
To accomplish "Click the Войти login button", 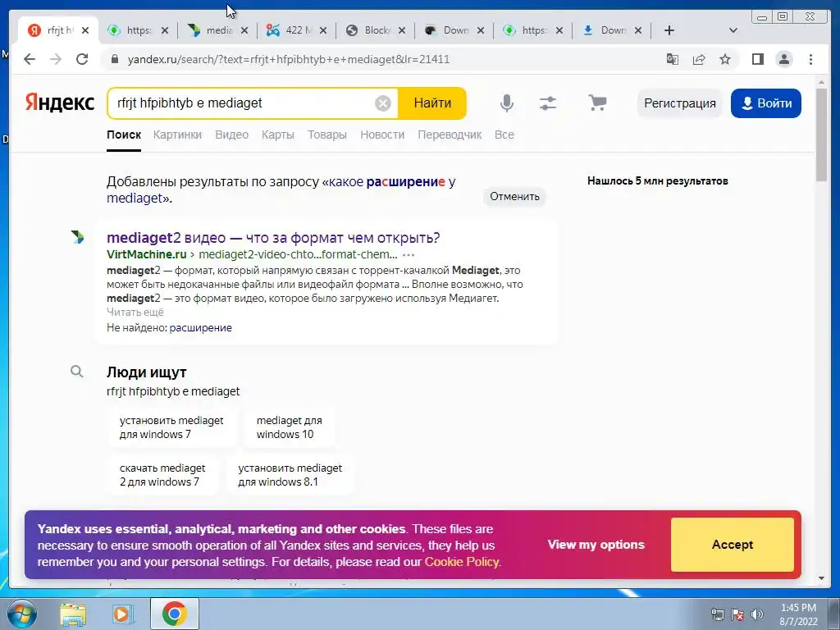I will (x=766, y=103).
